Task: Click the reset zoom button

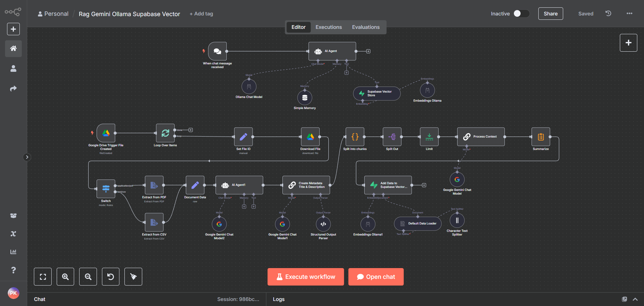Action: (x=111, y=277)
